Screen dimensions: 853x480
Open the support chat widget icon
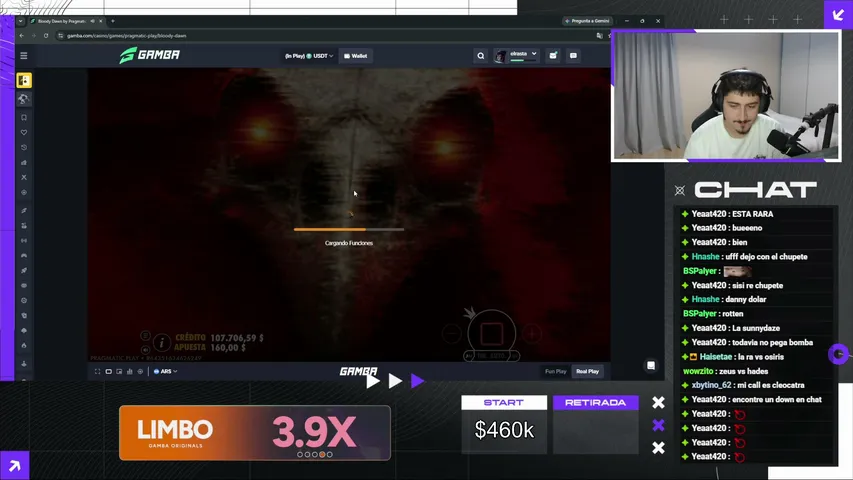pyautogui.click(x=651, y=366)
